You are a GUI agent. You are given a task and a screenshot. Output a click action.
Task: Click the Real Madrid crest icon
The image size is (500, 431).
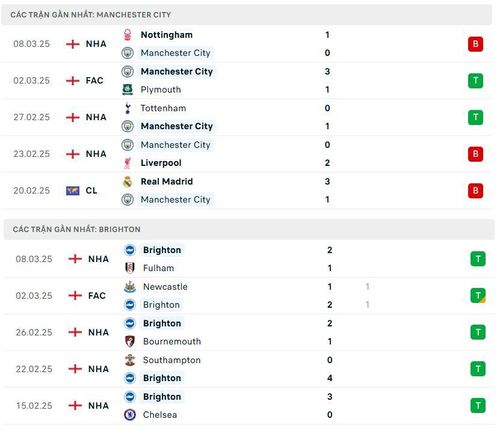click(x=127, y=181)
